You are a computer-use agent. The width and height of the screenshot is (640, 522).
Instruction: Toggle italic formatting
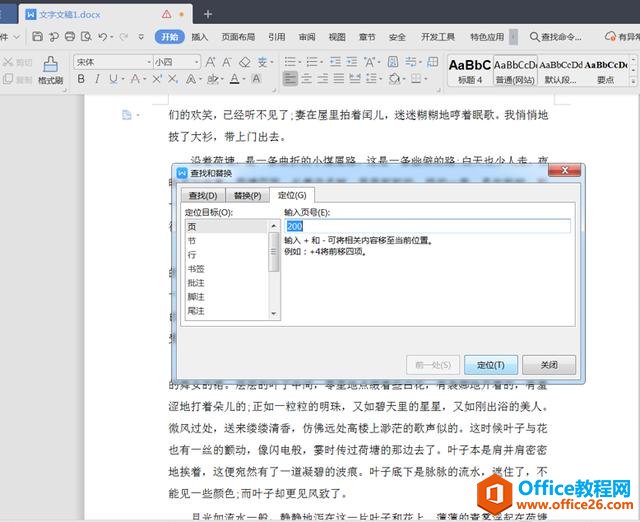tap(97, 79)
